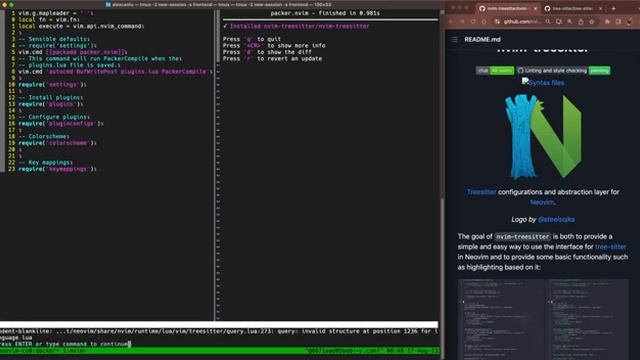Open the Treesitter link
This screenshot has width=640, height=360.
[482, 192]
